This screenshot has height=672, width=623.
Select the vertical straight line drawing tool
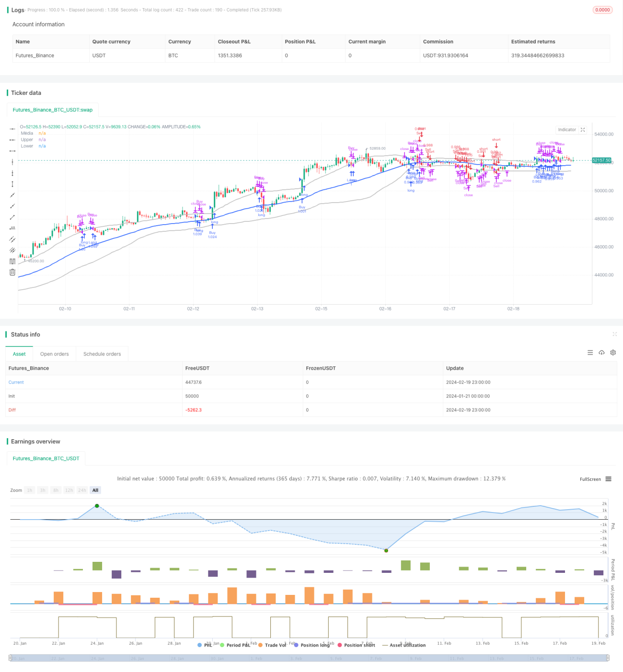(12, 162)
